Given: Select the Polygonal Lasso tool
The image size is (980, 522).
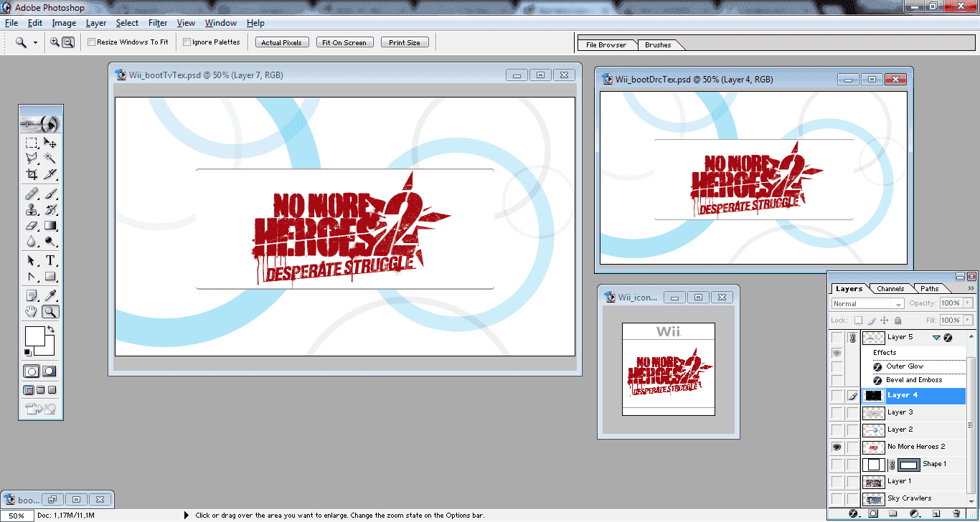Looking at the screenshot, I should coord(32,158).
